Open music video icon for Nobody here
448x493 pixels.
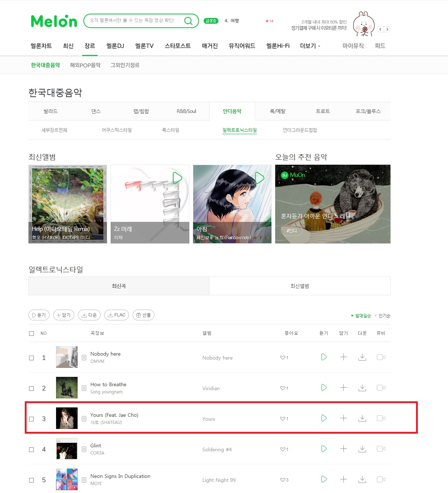(380, 357)
